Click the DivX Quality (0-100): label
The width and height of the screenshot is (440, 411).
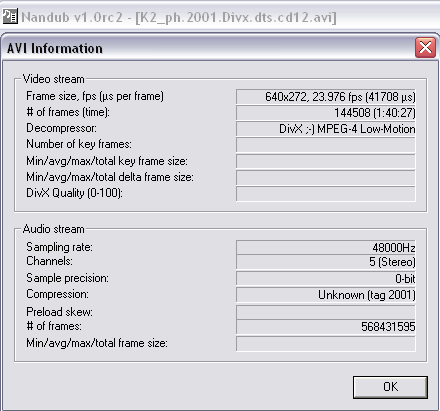(x=74, y=193)
